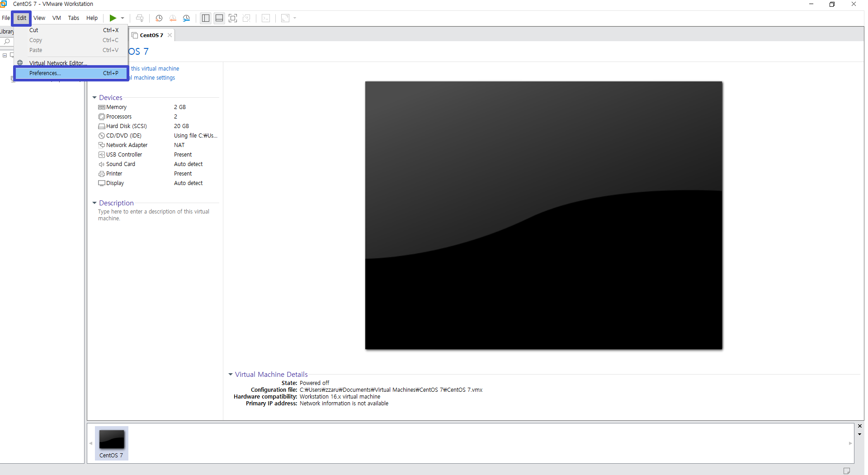
Task: Select the CentOS 7 thumbnail at bottom
Action: pyautogui.click(x=112, y=443)
